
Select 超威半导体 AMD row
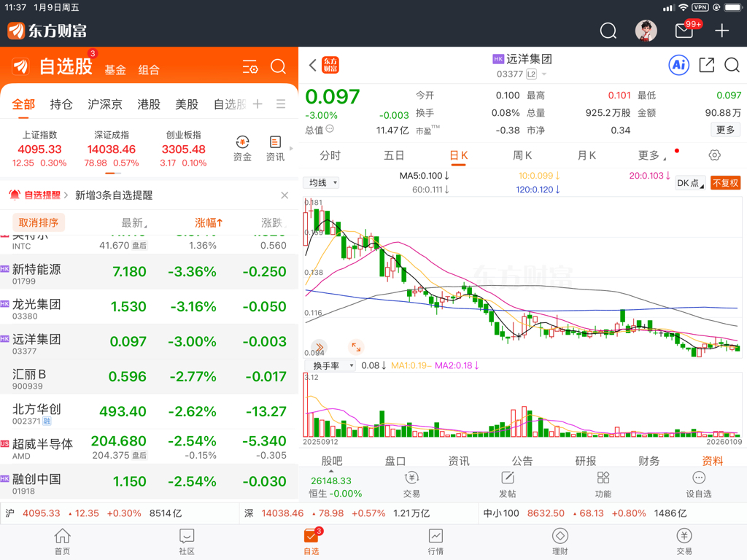tap(149, 447)
